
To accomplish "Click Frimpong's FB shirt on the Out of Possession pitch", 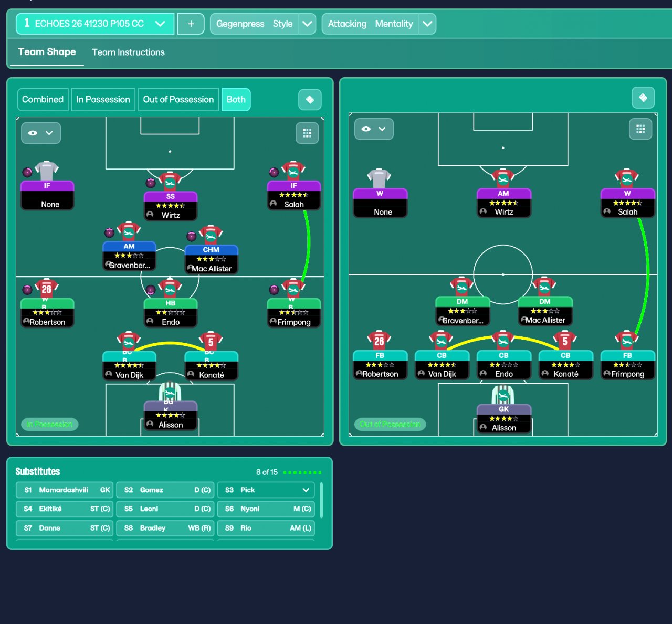I will click(627, 341).
